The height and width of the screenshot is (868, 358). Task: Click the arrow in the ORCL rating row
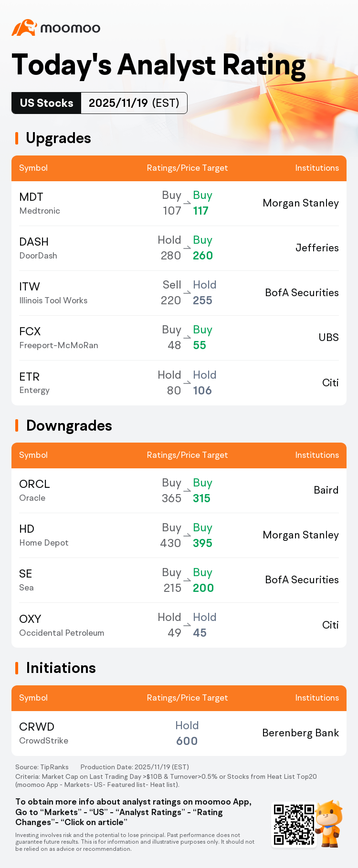click(x=187, y=490)
